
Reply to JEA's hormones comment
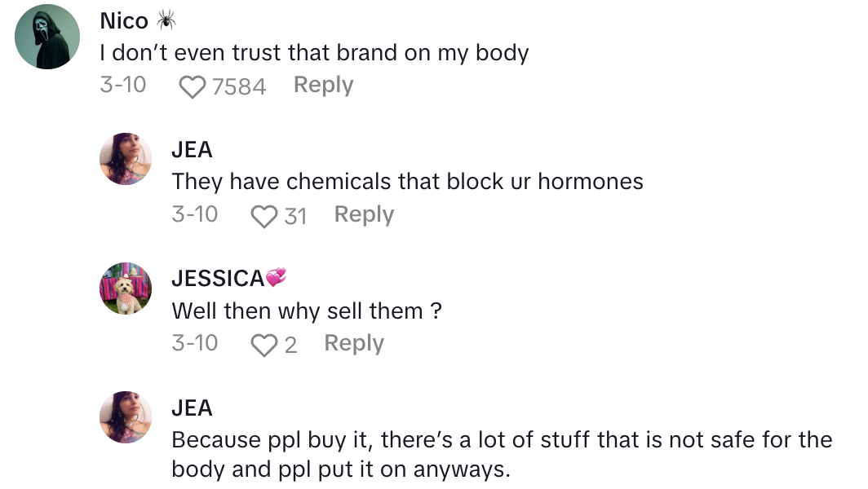(x=364, y=214)
